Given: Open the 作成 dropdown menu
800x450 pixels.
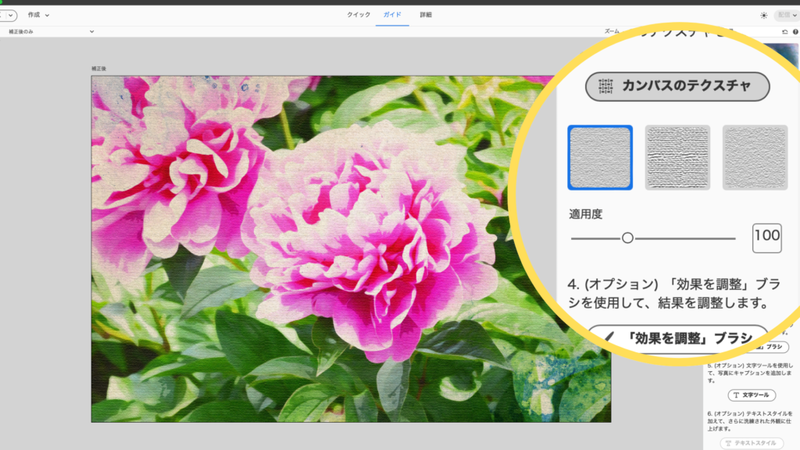Looking at the screenshot, I should tap(38, 15).
